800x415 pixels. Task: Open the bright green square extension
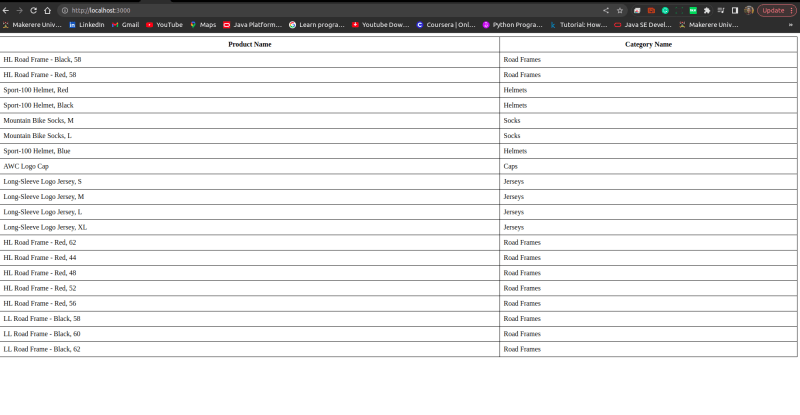pos(693,10)
